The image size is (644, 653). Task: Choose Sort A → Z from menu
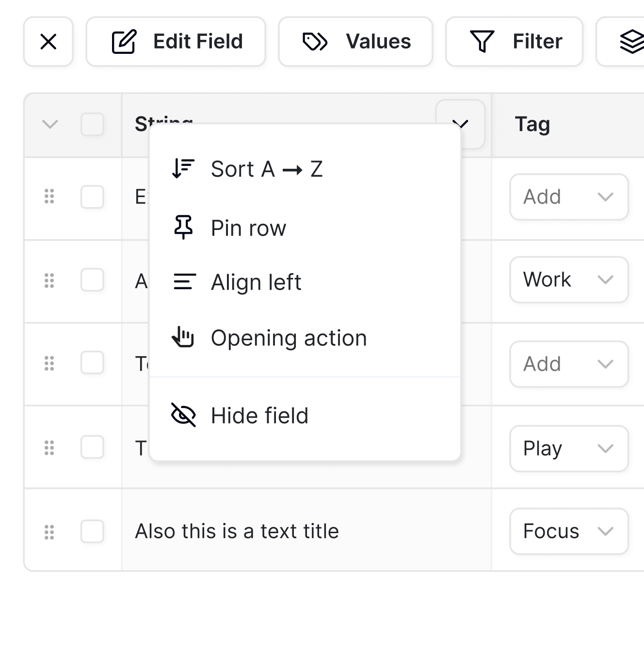point(267,169)
